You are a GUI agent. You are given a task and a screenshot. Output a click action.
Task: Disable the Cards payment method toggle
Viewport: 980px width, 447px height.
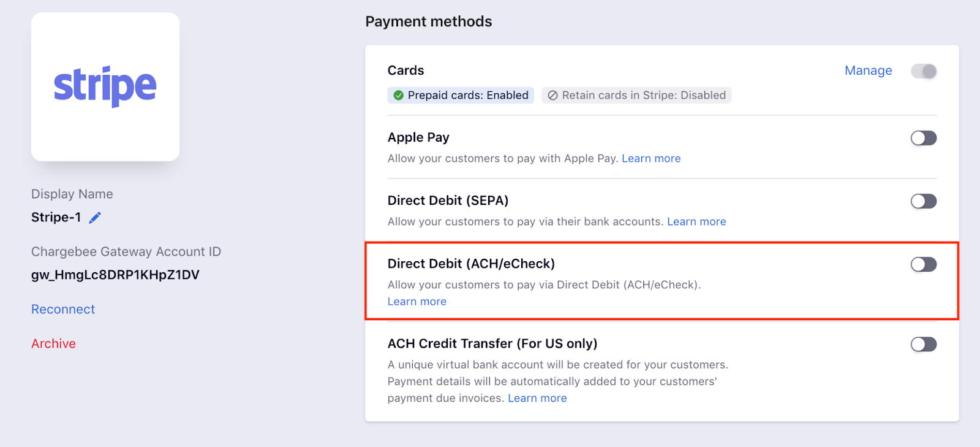[924, 71]
